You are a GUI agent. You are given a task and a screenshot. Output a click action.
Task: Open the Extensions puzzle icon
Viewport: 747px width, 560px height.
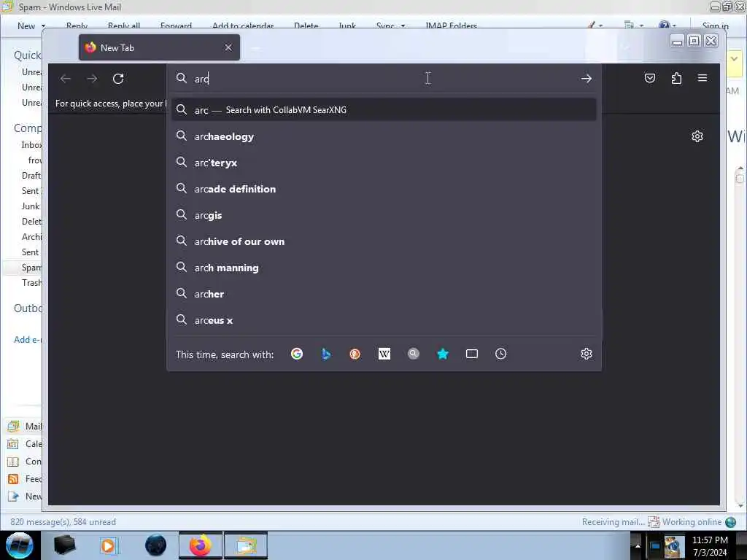point(676,78)
